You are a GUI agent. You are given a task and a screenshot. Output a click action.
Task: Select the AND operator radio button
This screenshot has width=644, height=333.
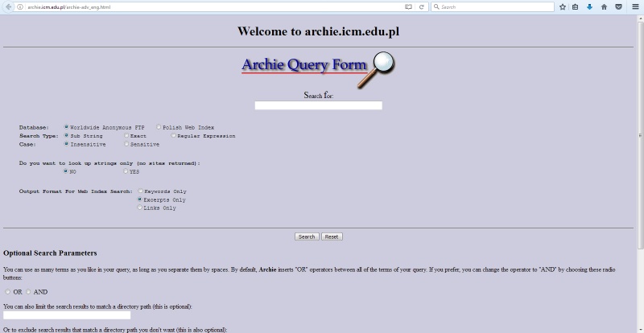pyautogui.click(x=28, y=291)
